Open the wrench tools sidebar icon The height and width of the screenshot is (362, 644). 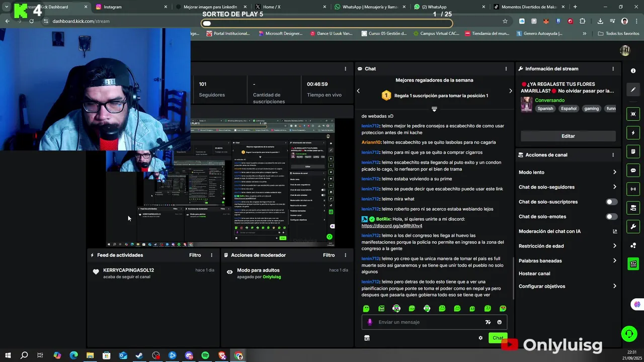tap(633, 227)
